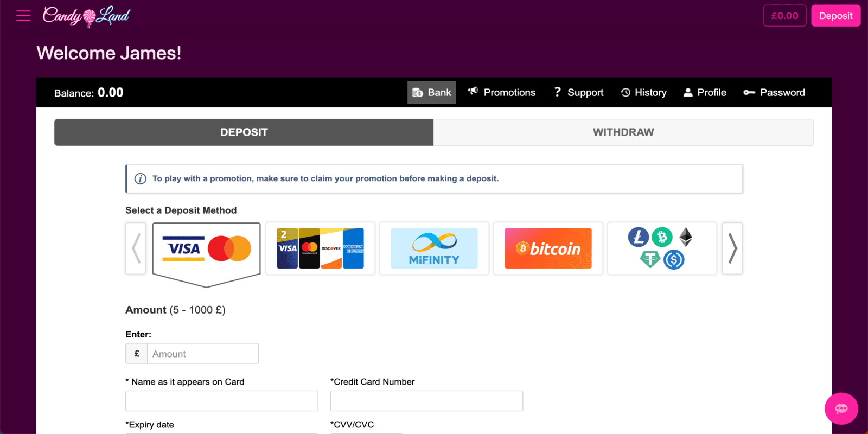Screen dimensions: 868x434
Task: Select Visa Mastercard deposit method
Action: [206, 249]
